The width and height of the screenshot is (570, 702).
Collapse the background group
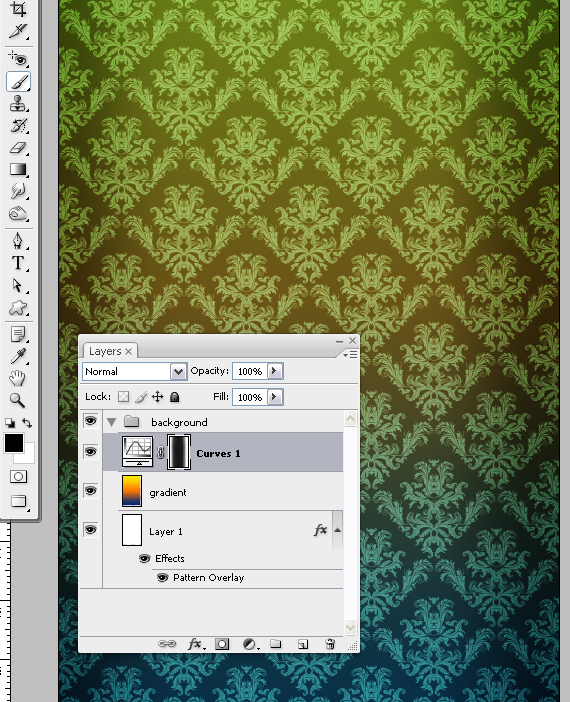pos(111,422)
